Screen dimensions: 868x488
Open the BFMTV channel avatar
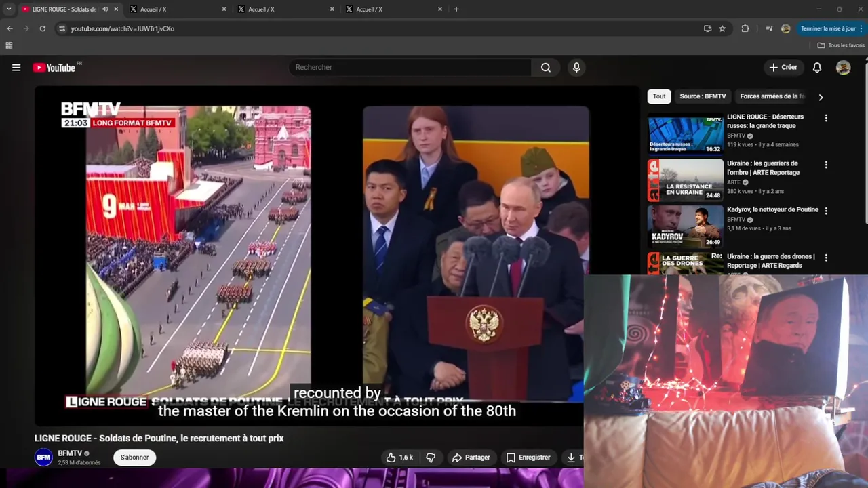[43, 457]
